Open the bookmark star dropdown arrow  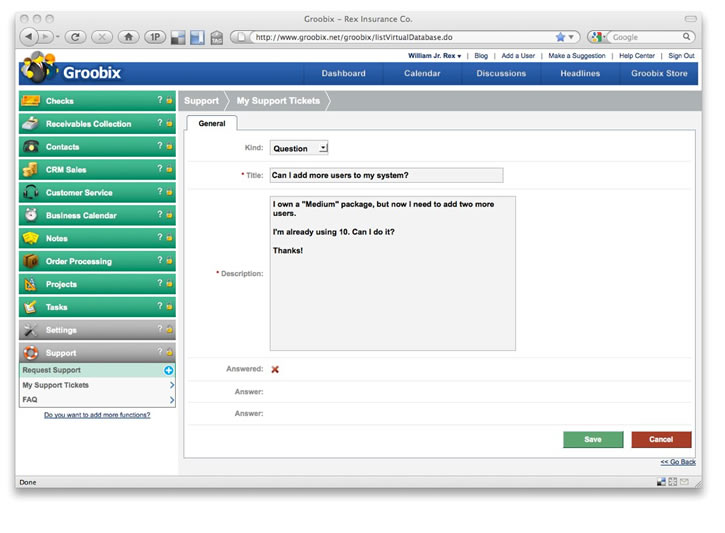(571, 37)
